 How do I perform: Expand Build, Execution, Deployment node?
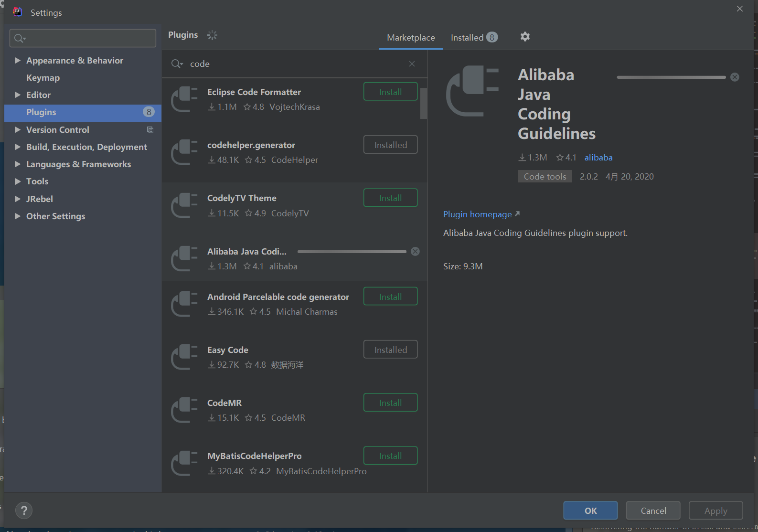click(18, 147)
